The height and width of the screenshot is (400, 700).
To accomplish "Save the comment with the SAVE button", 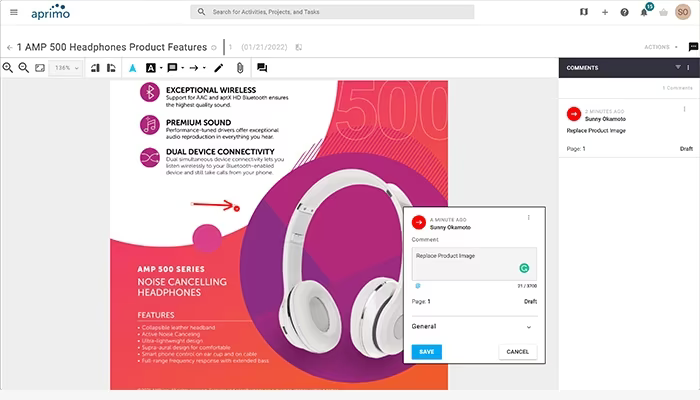I will (x=427, y=352).
